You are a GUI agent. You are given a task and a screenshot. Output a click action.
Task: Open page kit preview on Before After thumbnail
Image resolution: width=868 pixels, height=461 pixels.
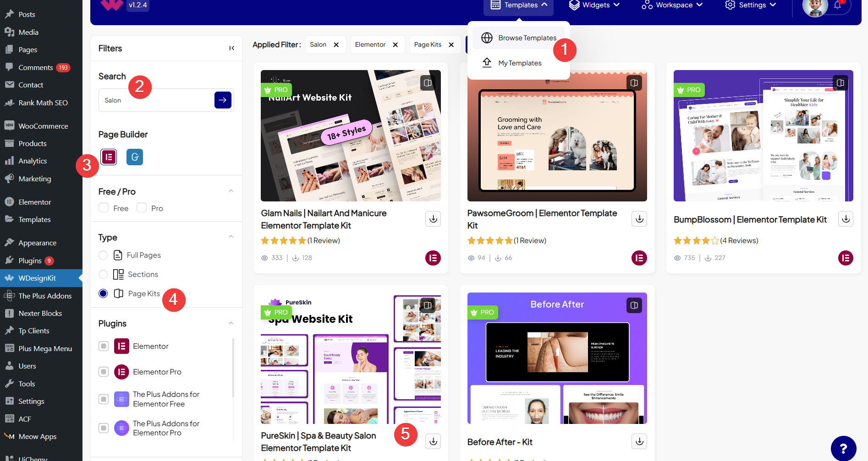click(634, 305)
